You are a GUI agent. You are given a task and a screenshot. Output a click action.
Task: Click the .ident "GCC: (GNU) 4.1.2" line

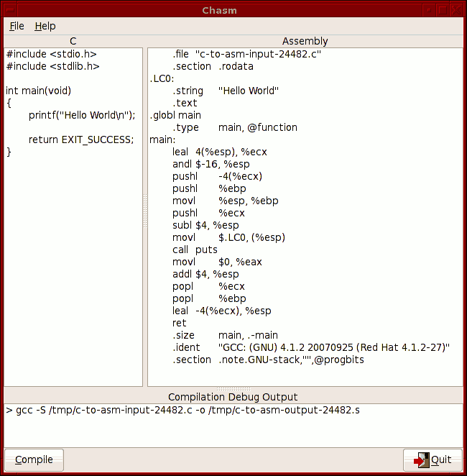click(311, 347)
